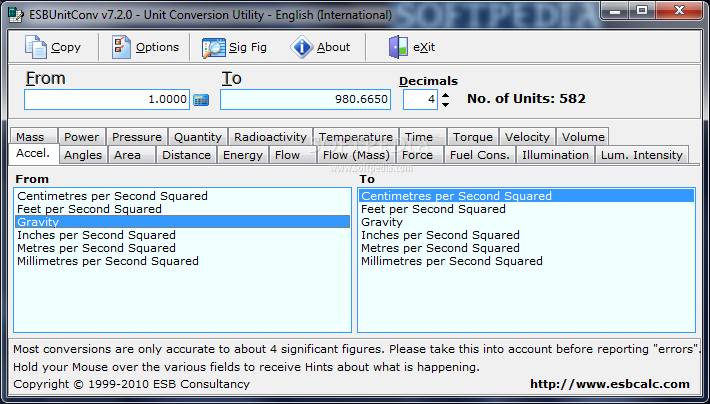Viewport: 710px width, 404px height.
Task: Open the Energy tab
Action: [x=243, y=155]
